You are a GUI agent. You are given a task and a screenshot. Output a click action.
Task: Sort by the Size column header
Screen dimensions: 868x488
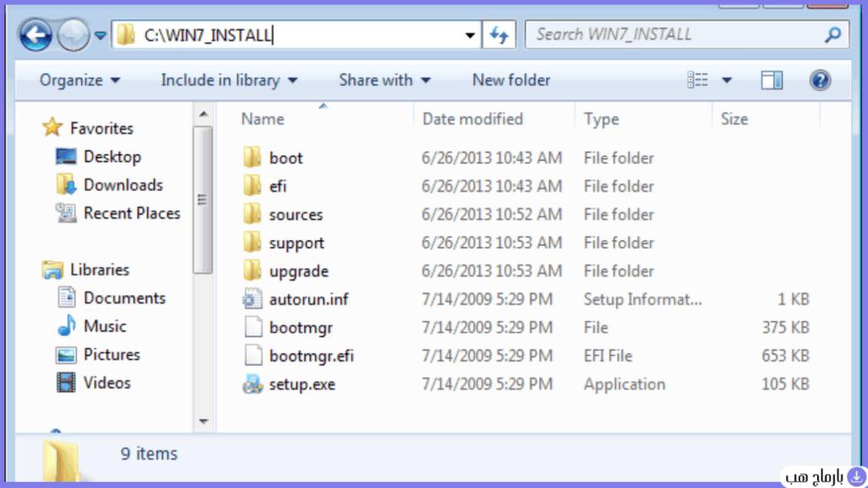click(x=734, y=119)
